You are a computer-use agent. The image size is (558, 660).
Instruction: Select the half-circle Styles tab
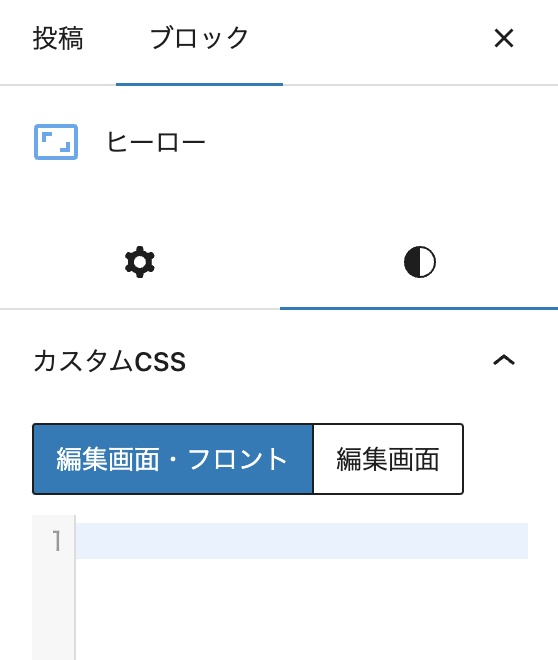pos(419,262)
